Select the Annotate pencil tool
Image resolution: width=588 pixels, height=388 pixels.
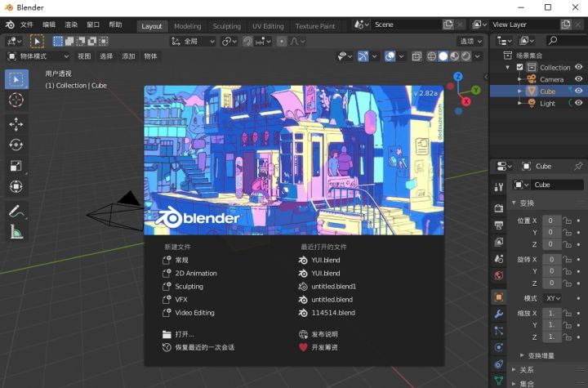point(16,211)
